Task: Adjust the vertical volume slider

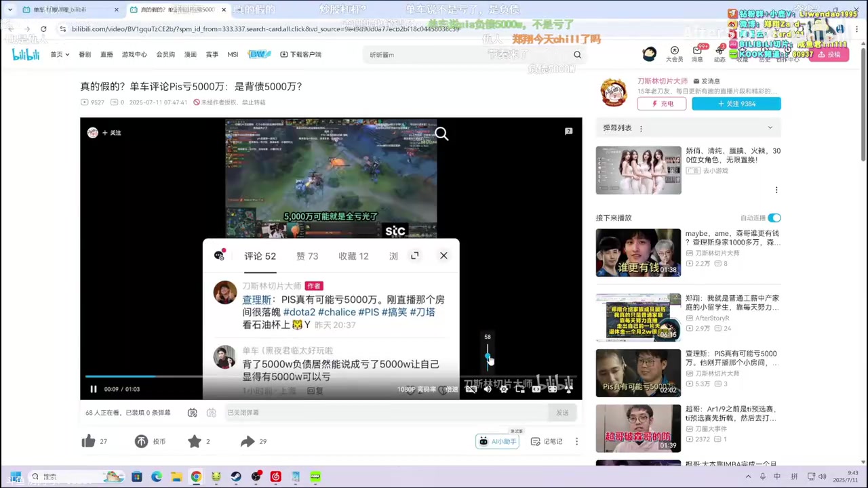Action: click(x=488, y=356)
